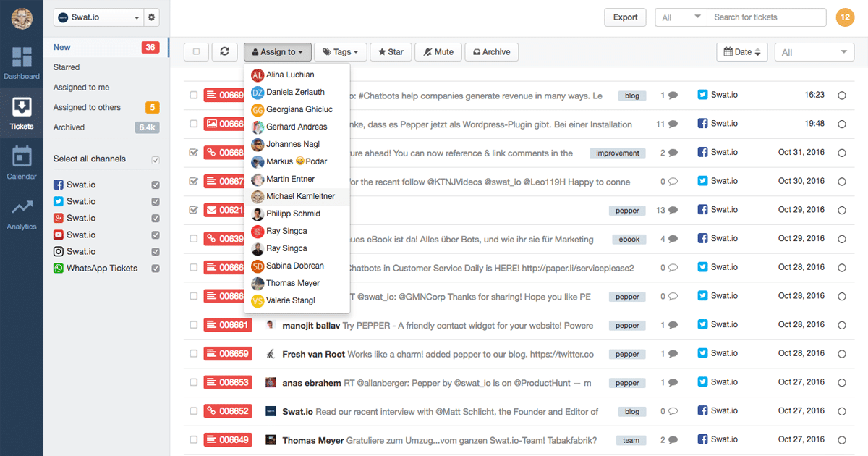Assign to Sabina Dobrean
The width and height of the screenshot is (868, 456).
297,266
